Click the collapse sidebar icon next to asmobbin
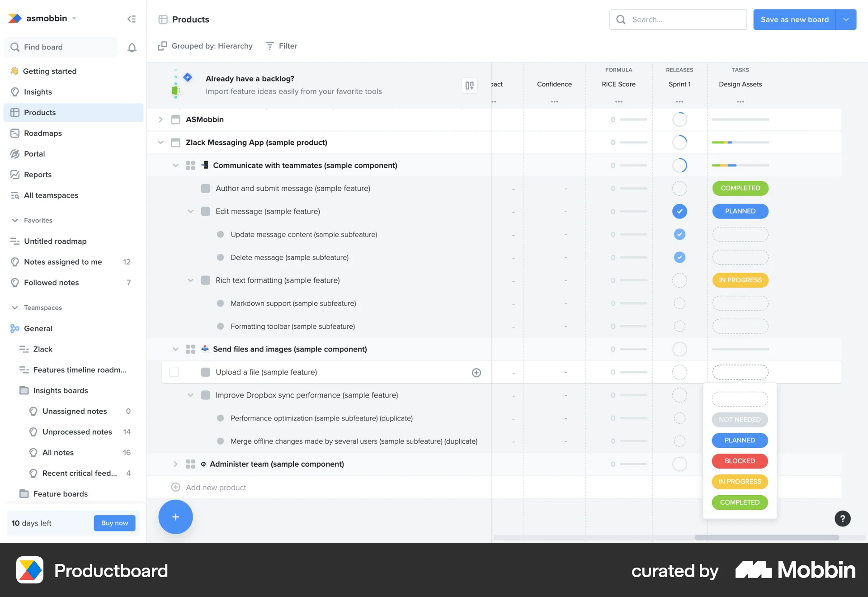Screen dimensions: 868x597 click(132, 19)
